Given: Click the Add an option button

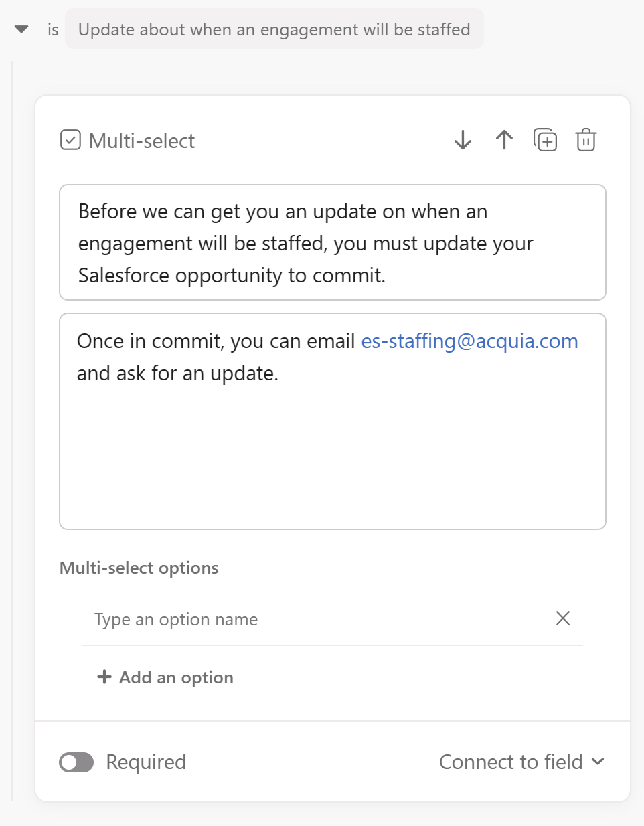Looking at the screenshot, I should coord(176,677).
